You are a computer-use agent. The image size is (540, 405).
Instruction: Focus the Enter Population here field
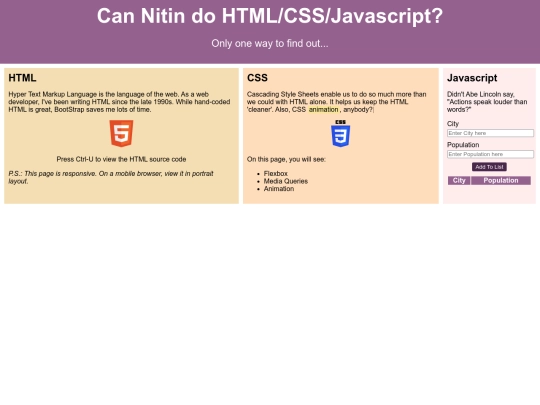[490, 154]
